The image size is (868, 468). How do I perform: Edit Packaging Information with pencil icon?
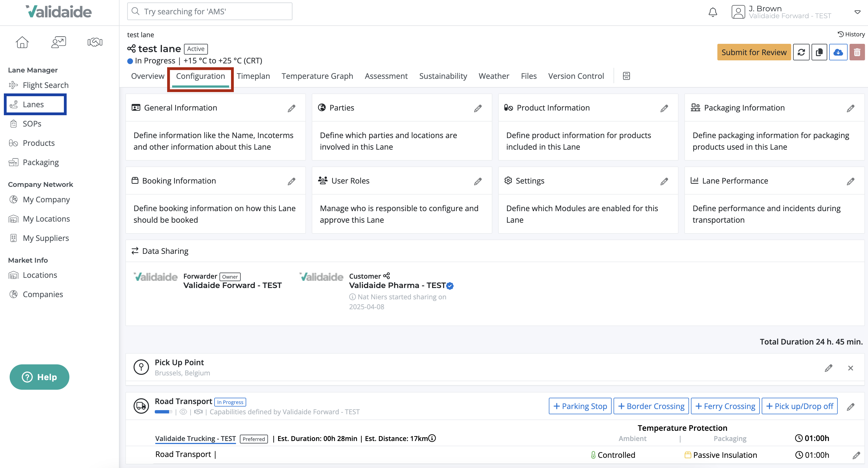pyautogui.click(x=850, y=108)
